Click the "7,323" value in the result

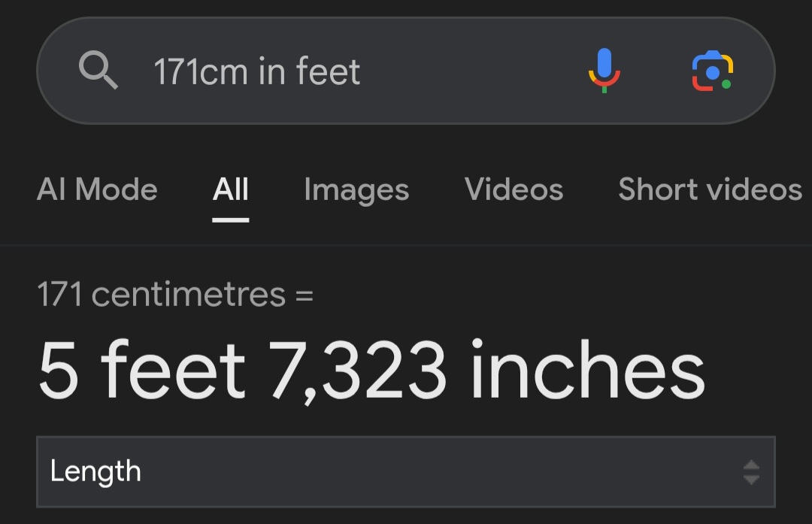point(359,371)
